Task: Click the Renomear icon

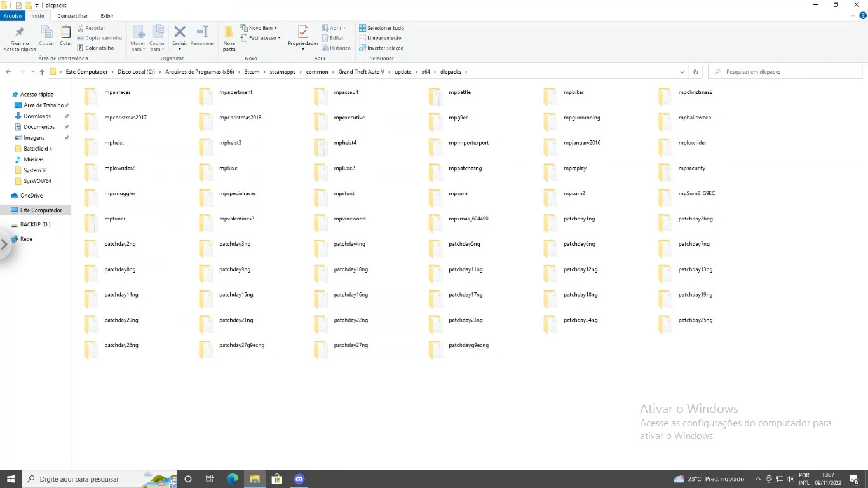Action: (202, 36)
